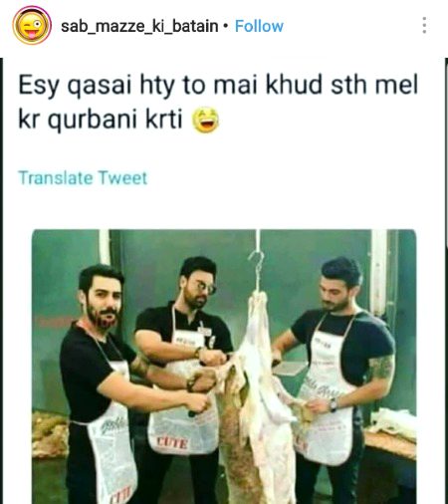Open the embedded butchers photo
Image resolution: width=448 pixels, height=504 pixels.
pyautogui.click(x=224, y=367)
